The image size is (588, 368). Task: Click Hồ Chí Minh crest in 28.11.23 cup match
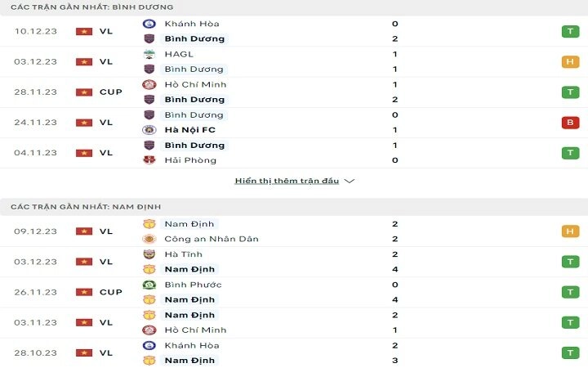pos(149,84)
